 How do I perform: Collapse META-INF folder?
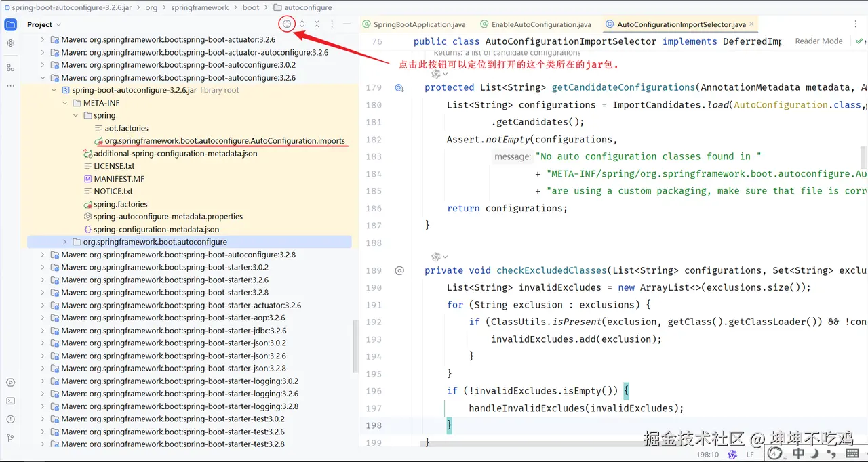64,103
